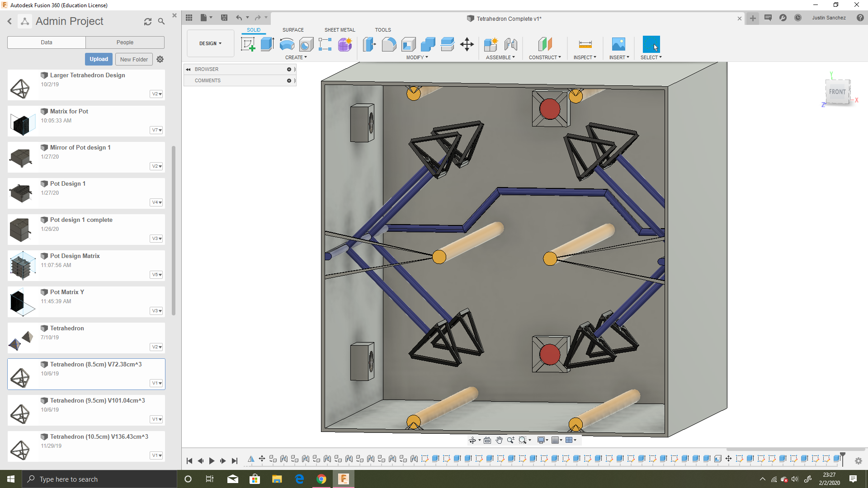Viewport: 868px width, 488px height.
Task: Click the FRONT face of ViewCube
Action: click(x=837, y=92)
